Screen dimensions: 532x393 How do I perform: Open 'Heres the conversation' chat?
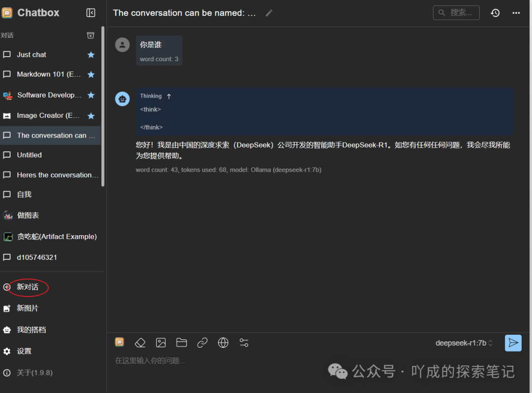click(x=50, y=175)
